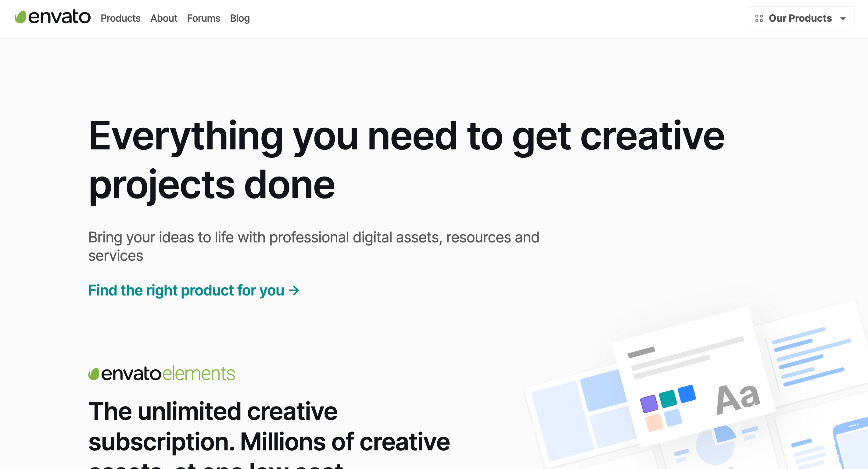Open the Products nav link
Viewport: 868px width, 469px height.
[x=120, y=18]
